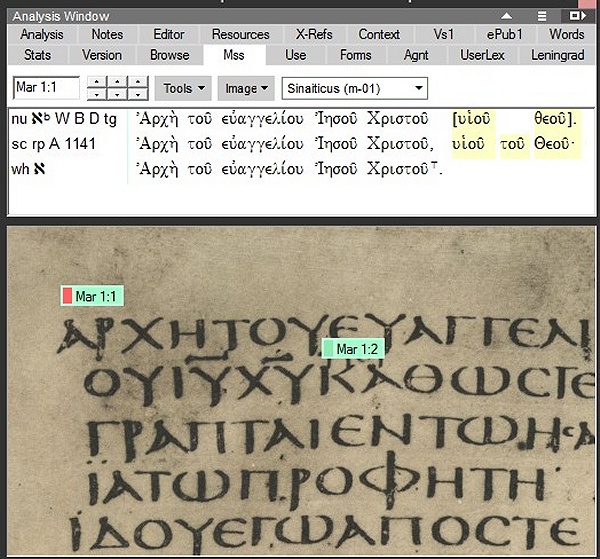Click the 'wh ℵ' row label
600x559 pixels.
point(28,169)
